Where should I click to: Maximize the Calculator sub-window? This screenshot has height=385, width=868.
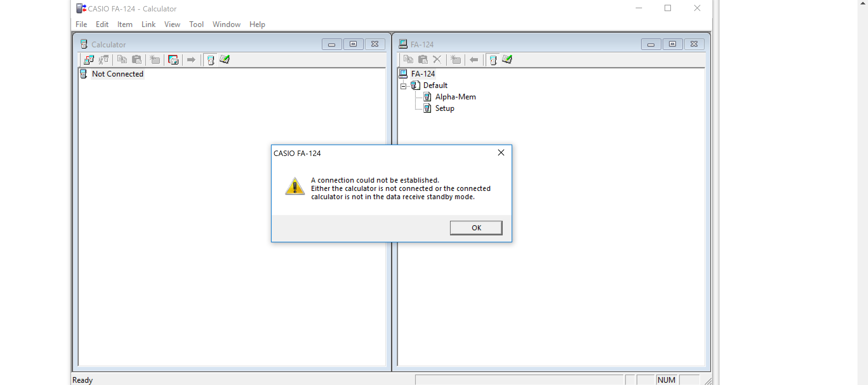(353, 44)
